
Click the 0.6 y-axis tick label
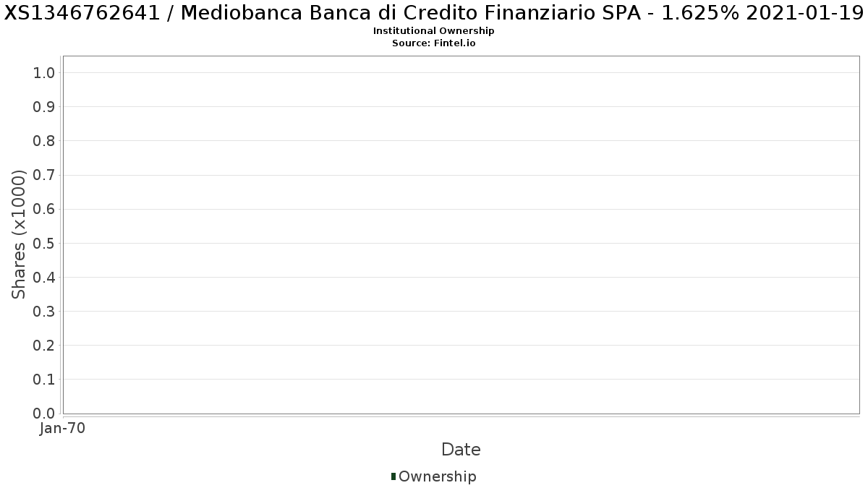(44, 209)
